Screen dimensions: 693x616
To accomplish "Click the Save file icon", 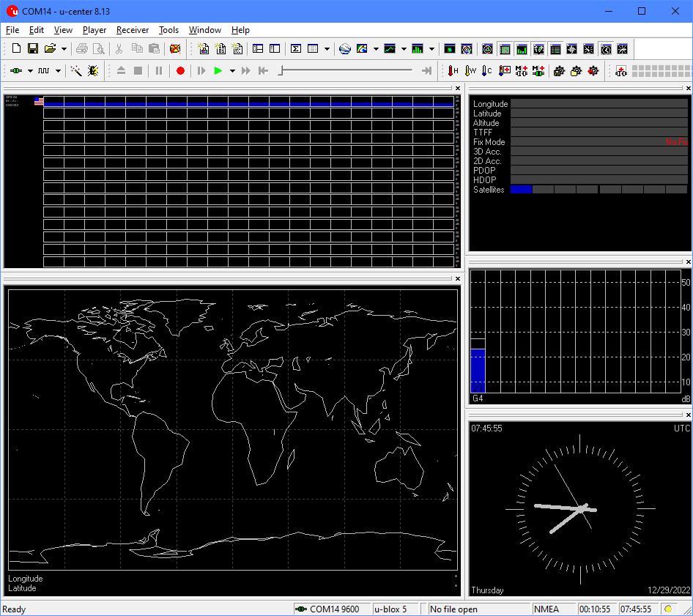I will (33, 49).
